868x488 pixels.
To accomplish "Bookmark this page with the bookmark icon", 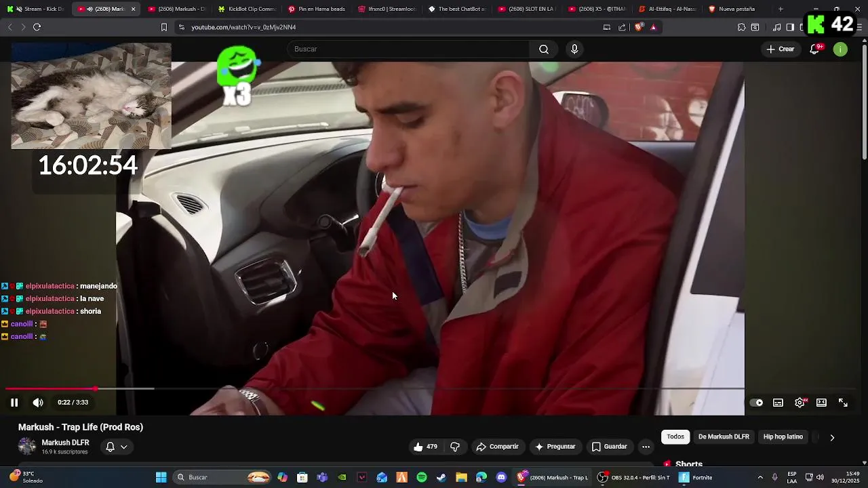I will click(163, 27).
